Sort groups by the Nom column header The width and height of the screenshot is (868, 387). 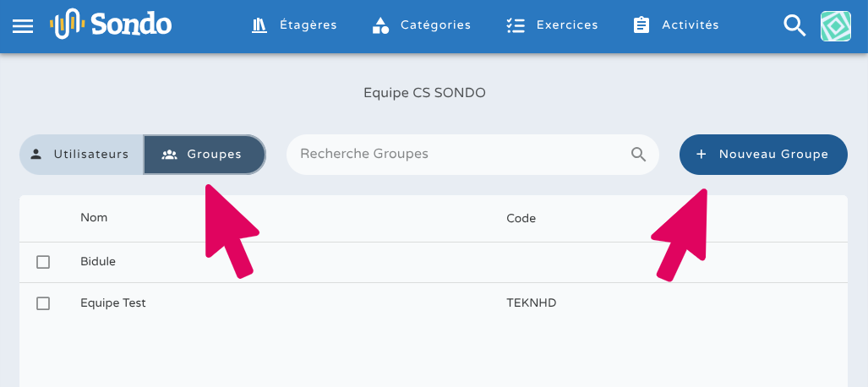[x=94, y=218]
